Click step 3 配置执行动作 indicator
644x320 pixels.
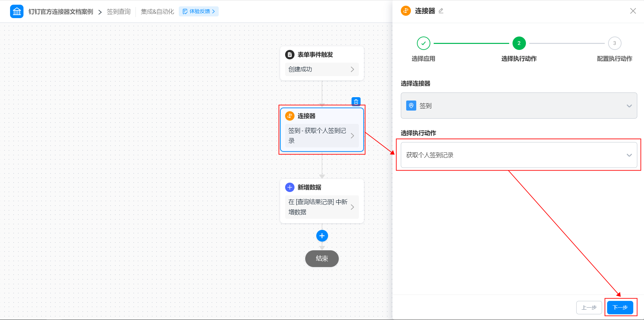coord(614,43)
